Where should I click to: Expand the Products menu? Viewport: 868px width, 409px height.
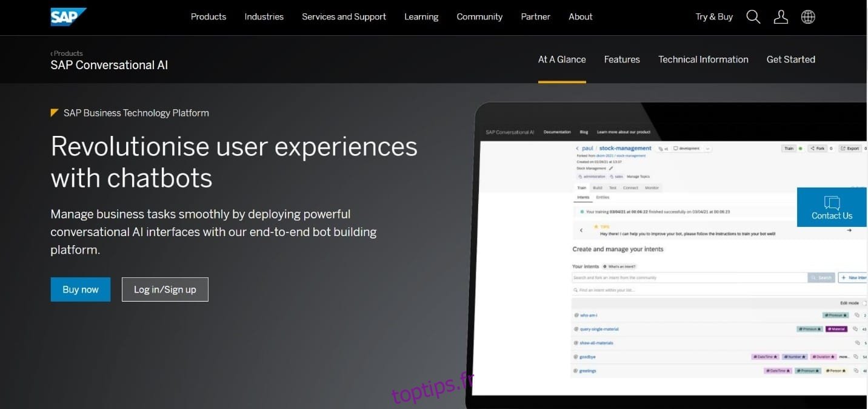208,17
